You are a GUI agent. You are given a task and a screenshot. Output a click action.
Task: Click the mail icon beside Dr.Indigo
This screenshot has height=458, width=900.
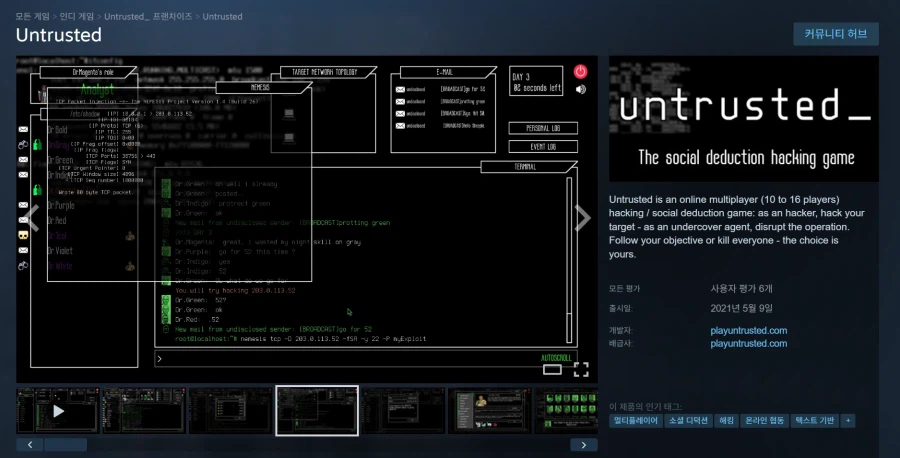click(23, 174)
